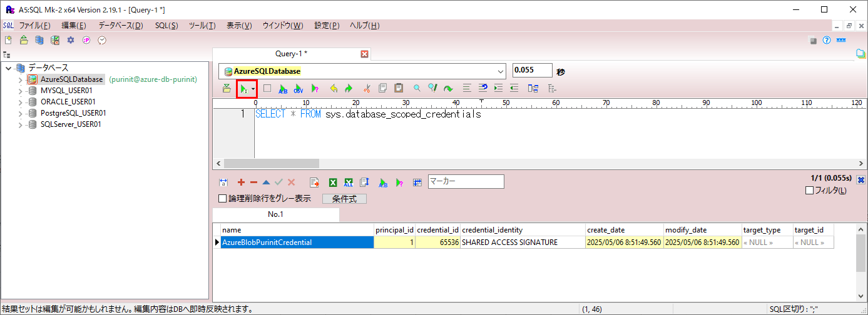Click the create_date column header
This screenshot has height=315, width=868.
pyautogui.click(x=625, y=230)
